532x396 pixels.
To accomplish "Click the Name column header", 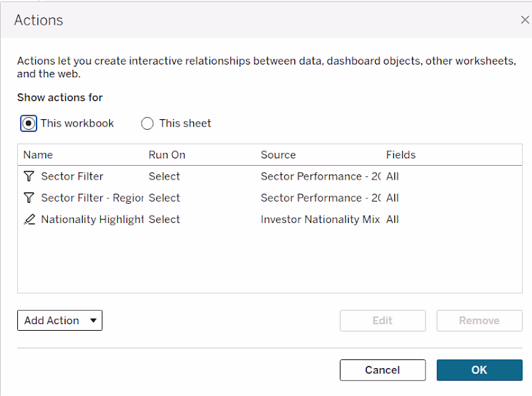I will [38, 155].
